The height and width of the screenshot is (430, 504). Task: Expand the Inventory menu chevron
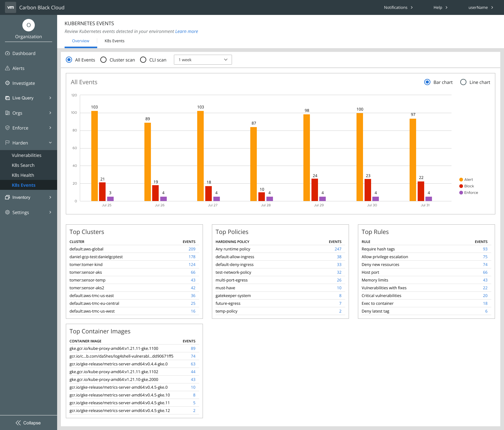(x=50, y=197)
